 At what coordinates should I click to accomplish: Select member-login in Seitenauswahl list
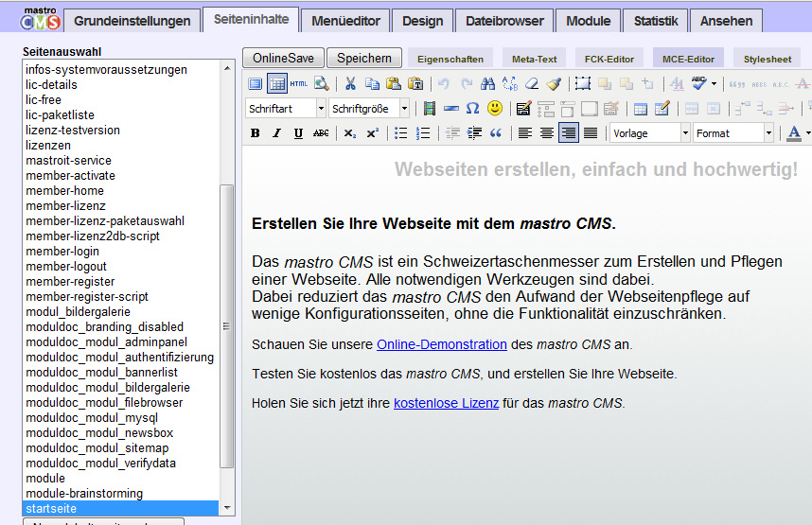(120, 251)
